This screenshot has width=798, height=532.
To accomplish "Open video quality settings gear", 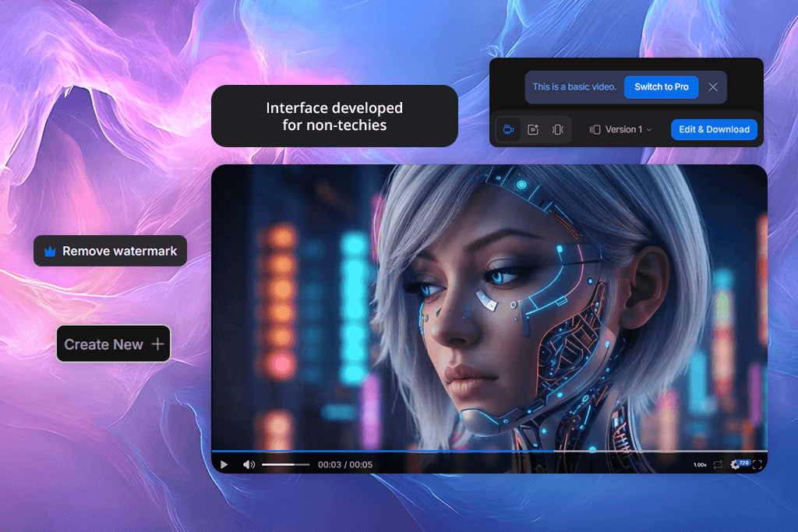I will click(736, 464).
